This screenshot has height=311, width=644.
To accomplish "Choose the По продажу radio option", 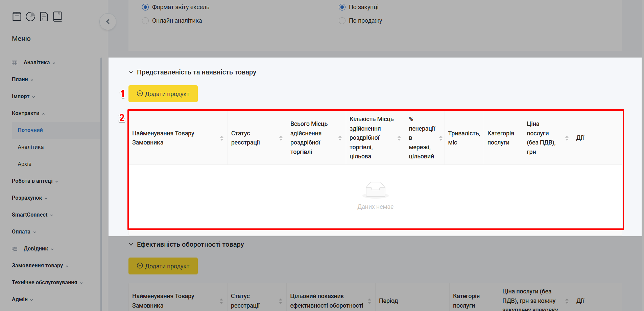I will click(342, 21).
